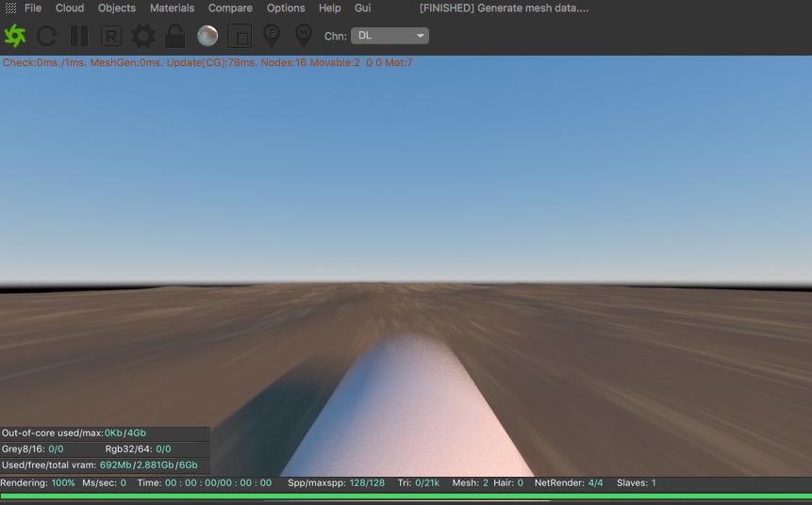The height and width of the screenshot is (505, 812).
Task: Pause the render with the pause icon
Action: (x=78, y=36)
